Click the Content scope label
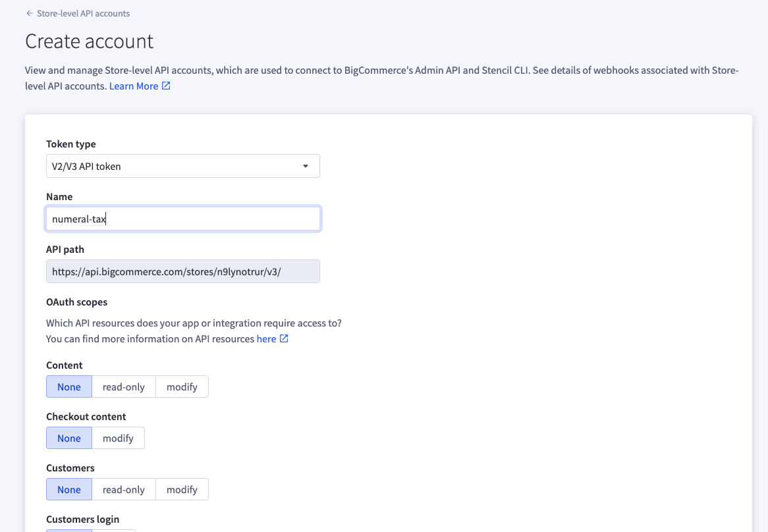This screenshot has height=532, width=768. coord(64,365)
